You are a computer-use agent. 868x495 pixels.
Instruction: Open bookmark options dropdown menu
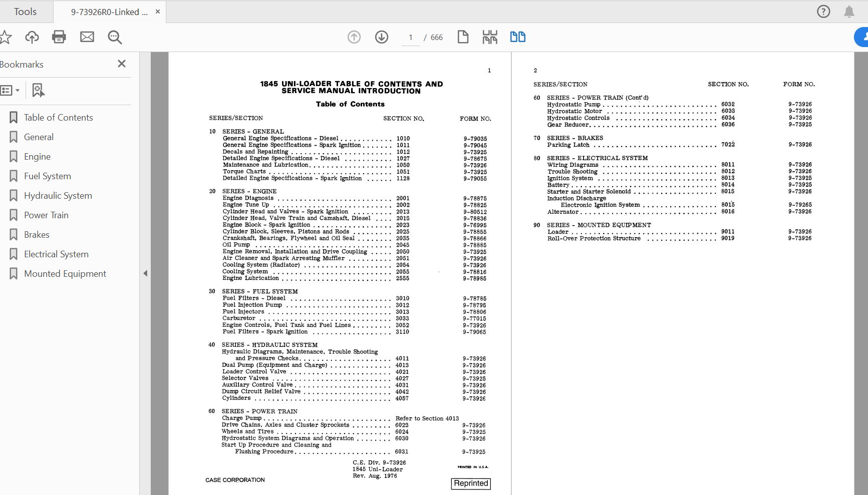point(10,91)
